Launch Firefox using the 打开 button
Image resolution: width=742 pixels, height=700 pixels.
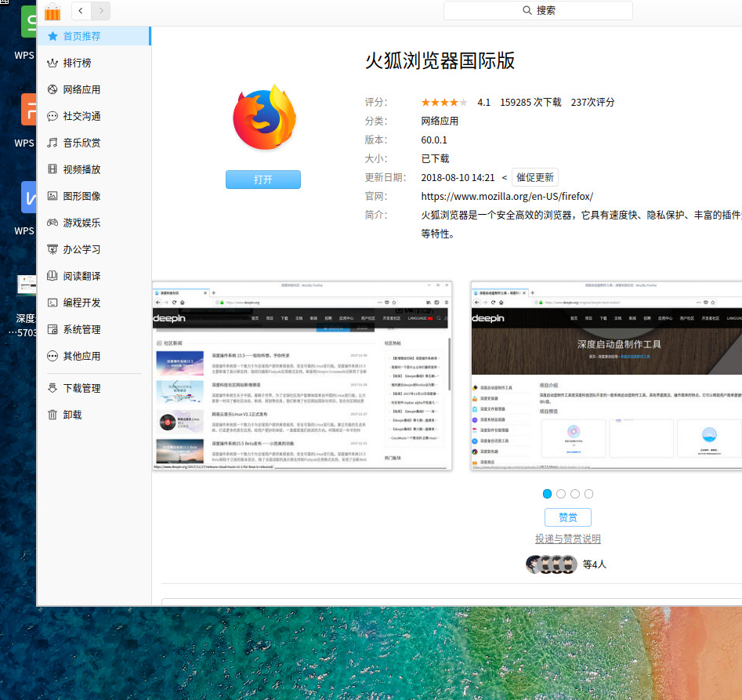(262, 180)
